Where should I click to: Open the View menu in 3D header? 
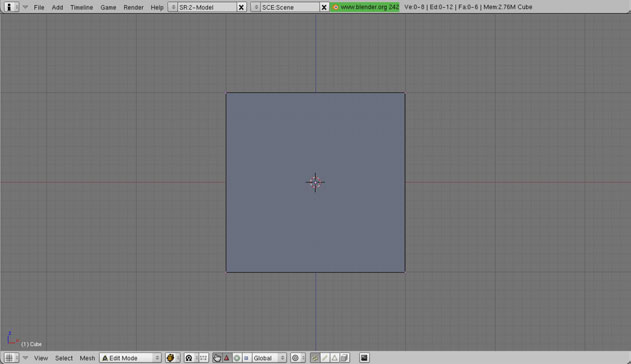click(41, 358)
